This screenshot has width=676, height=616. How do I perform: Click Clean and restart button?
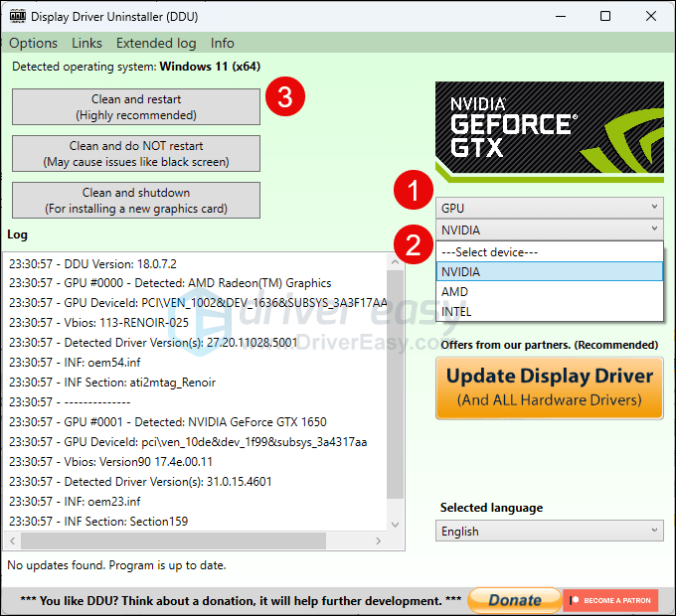click(136, 107)
